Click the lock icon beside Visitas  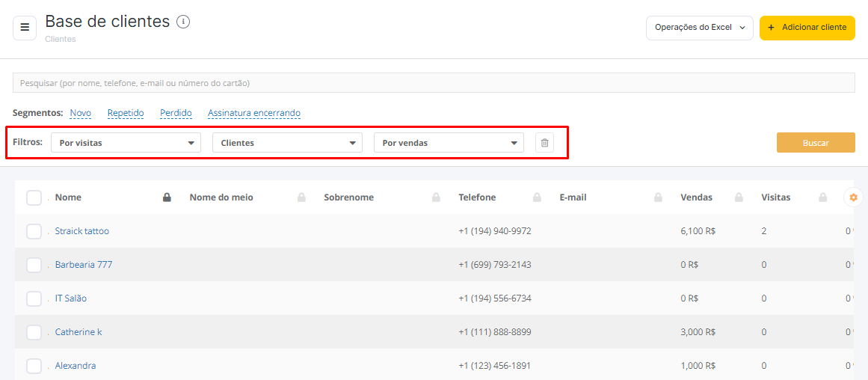click(823, 197)
